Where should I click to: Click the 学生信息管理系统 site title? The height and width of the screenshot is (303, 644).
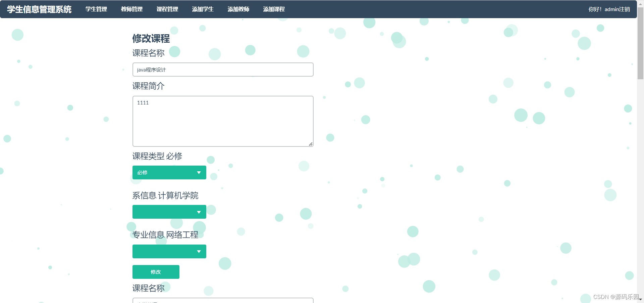coord(39,9)
